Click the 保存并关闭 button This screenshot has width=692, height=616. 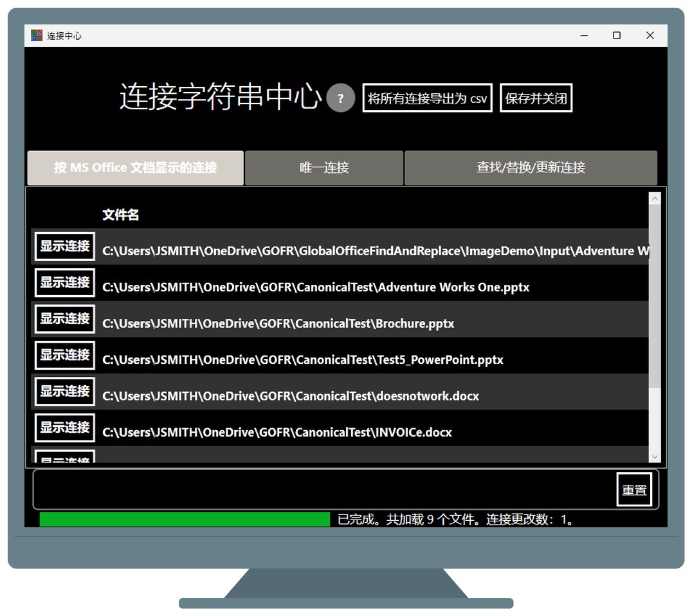(x=536, y=98)
